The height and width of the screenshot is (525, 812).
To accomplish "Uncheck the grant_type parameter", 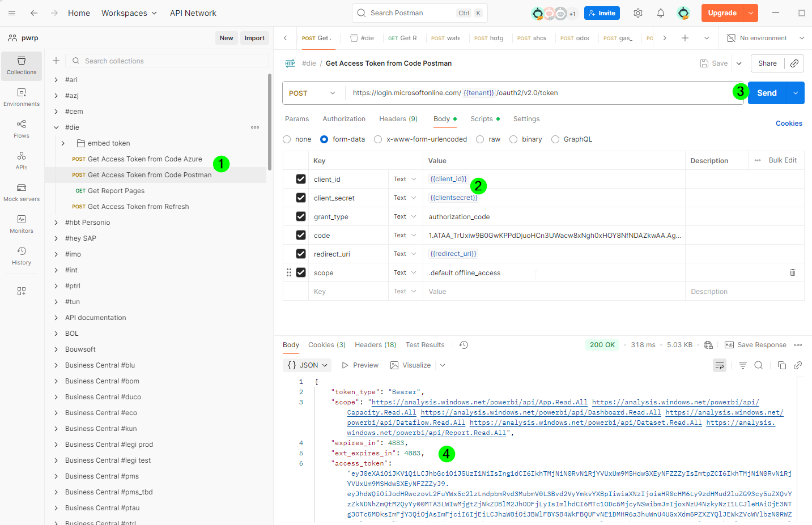I will [x=301, y=216].
